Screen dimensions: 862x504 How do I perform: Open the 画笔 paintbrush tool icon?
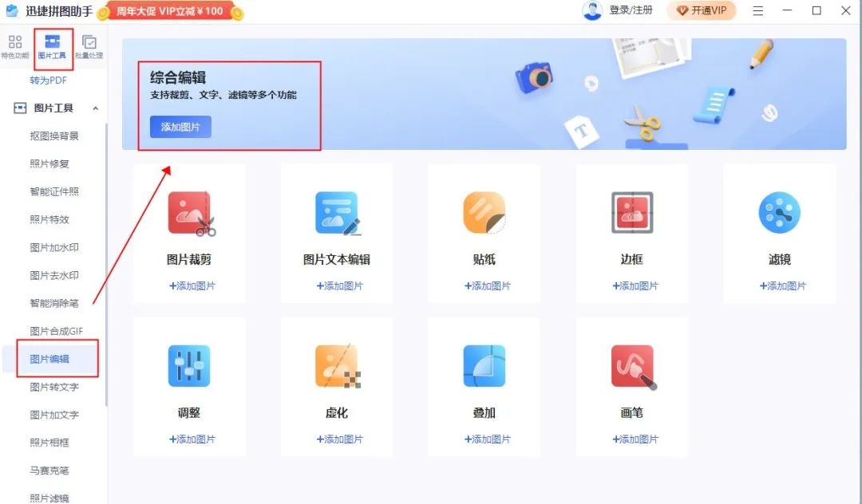point(631,363)
